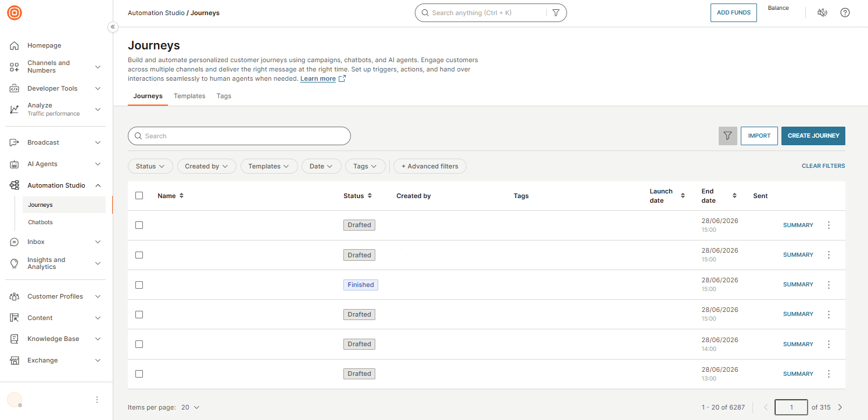The width and height of the screenshot is (868, 420).
Task: Check the first Drafted journey's row checkbox
Action: tap(139, 225)
